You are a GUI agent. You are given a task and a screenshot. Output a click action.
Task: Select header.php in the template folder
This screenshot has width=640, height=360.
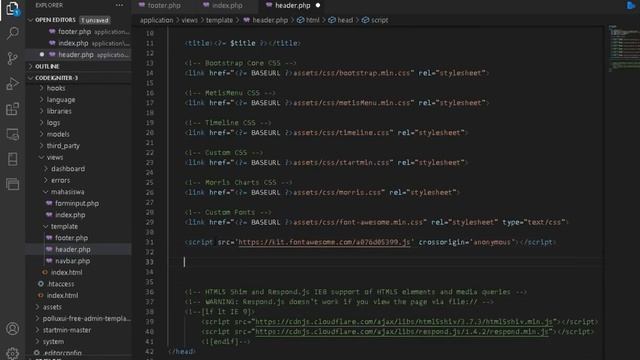[73, 249]
